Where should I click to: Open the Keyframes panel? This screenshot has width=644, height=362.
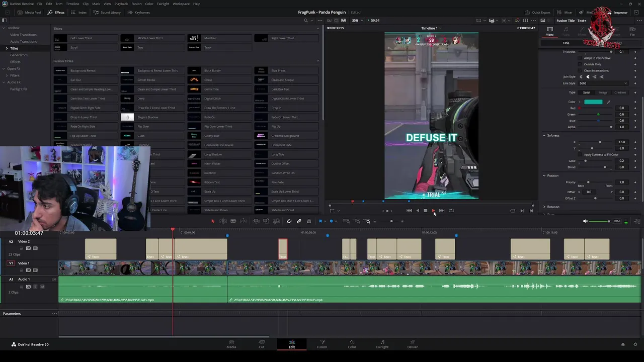click(x=139, y=13)
